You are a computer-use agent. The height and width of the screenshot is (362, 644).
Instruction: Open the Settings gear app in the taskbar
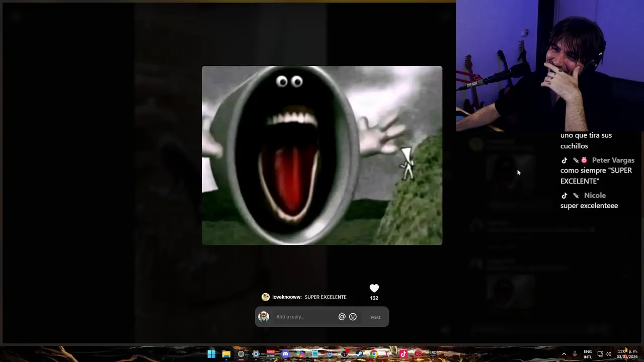tap(256, 354)
